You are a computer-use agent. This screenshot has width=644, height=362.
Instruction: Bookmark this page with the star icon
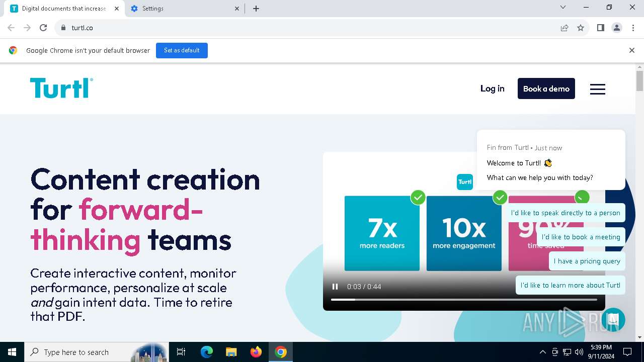click(581, 28)
